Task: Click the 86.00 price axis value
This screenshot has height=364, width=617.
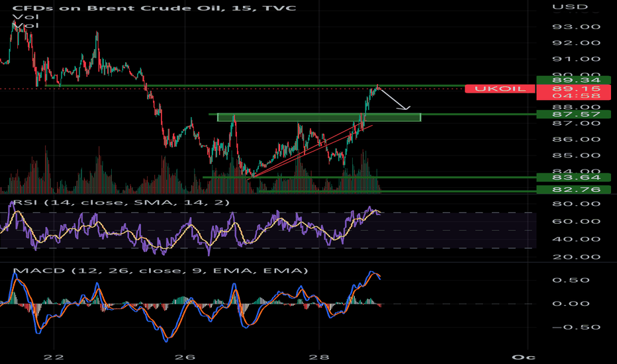Action: point(577,139)
